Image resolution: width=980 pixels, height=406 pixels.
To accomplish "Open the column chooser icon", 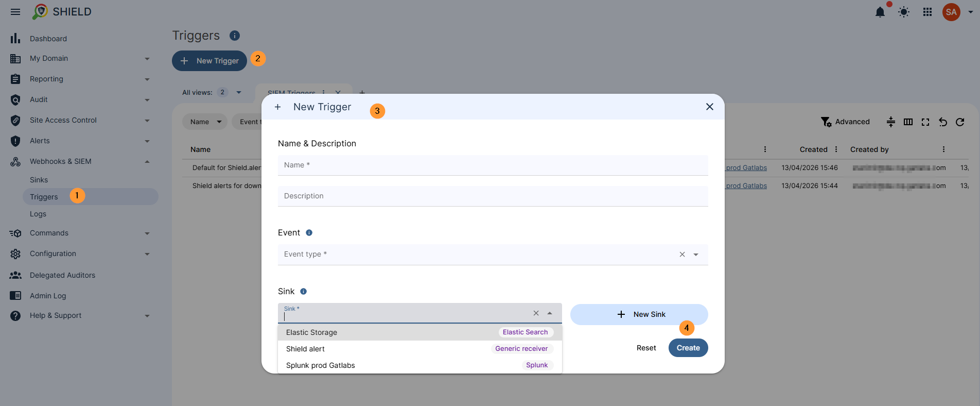I will click(908, 122).
